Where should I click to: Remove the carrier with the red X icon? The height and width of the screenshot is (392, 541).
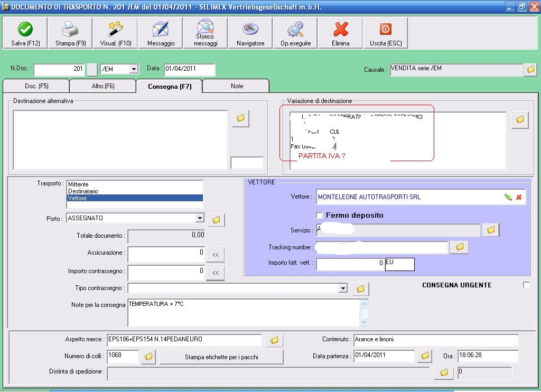click(x=519, y=197)
